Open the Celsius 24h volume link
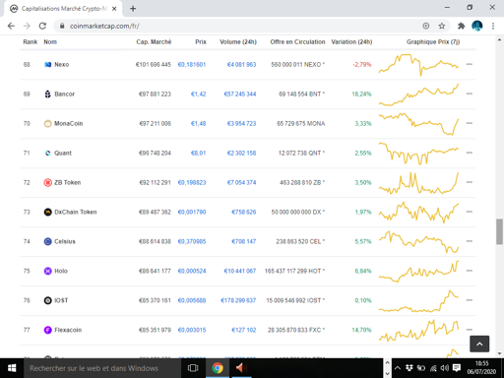Screen dimensions: 504x378 coord(244,241)
